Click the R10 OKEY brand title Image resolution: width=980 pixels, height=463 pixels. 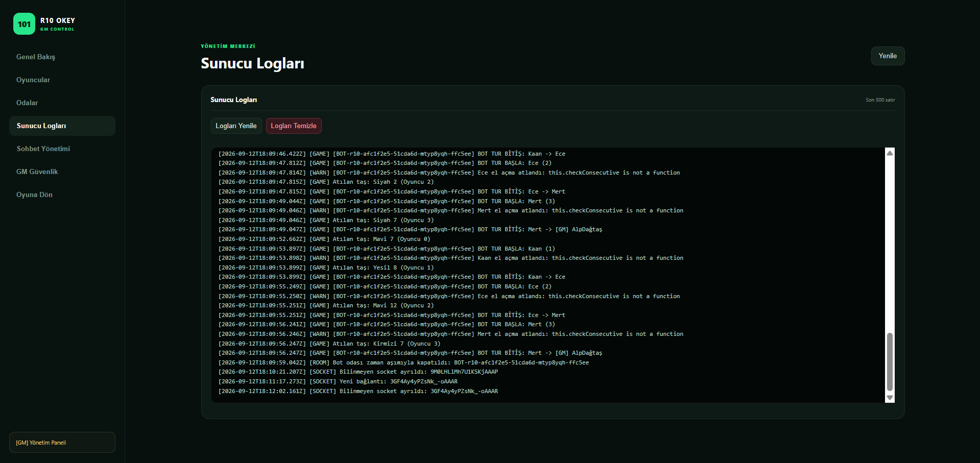(x=58, y=20)
